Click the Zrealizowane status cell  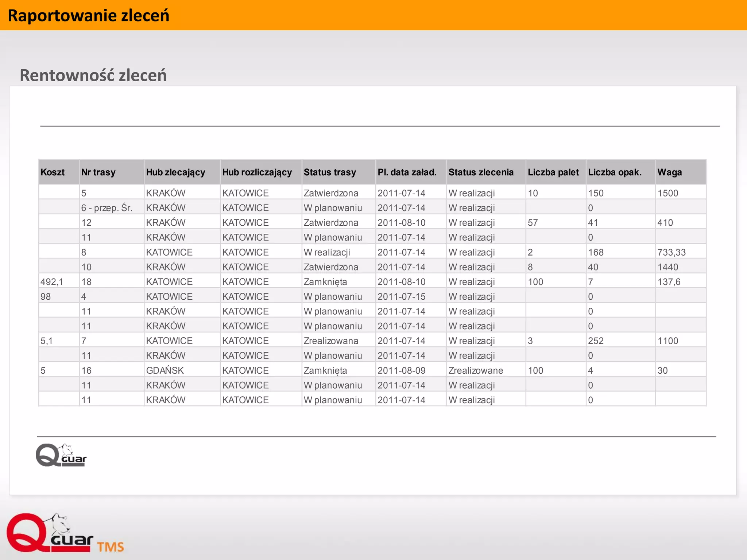pyautogui.click(x=476, y=370)
